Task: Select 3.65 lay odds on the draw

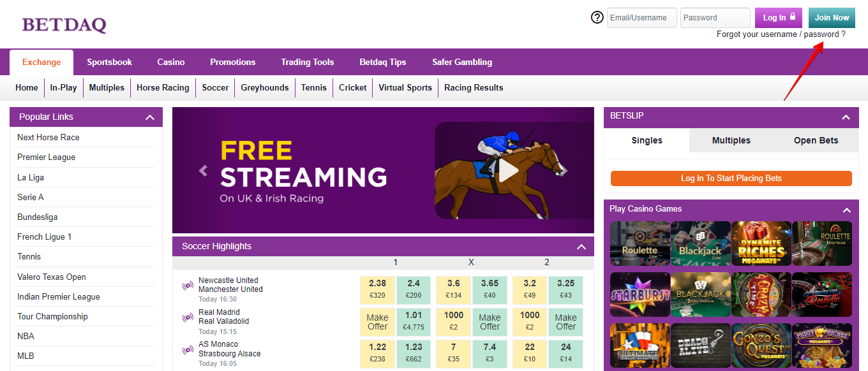Action: tap(490, 290)
